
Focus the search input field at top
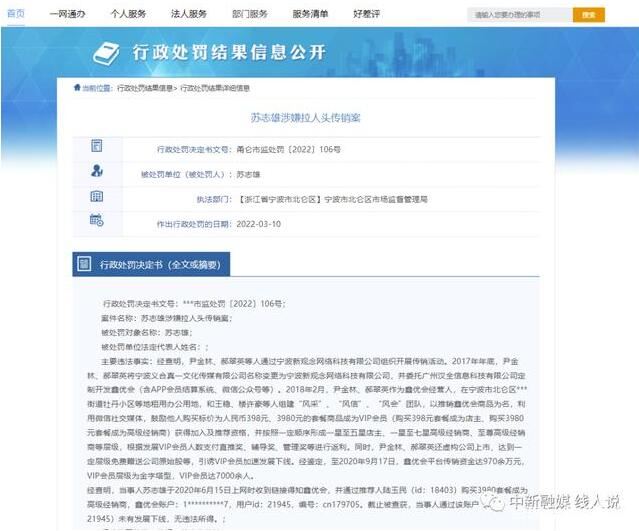tap(520, 15)
